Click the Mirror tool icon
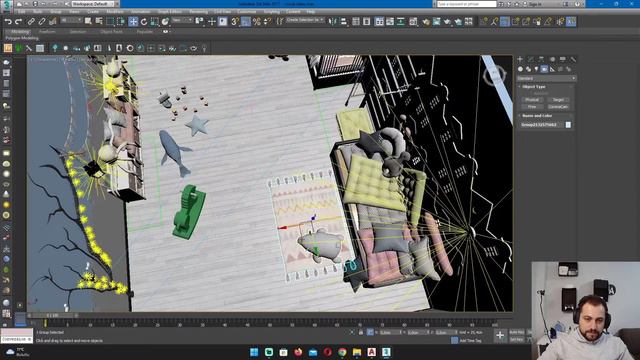The image size is (640, 360). tap(333, 22)
